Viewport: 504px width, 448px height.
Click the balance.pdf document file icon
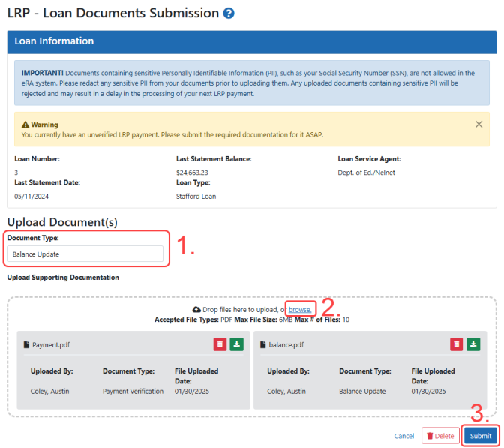[x=263, y=344]
